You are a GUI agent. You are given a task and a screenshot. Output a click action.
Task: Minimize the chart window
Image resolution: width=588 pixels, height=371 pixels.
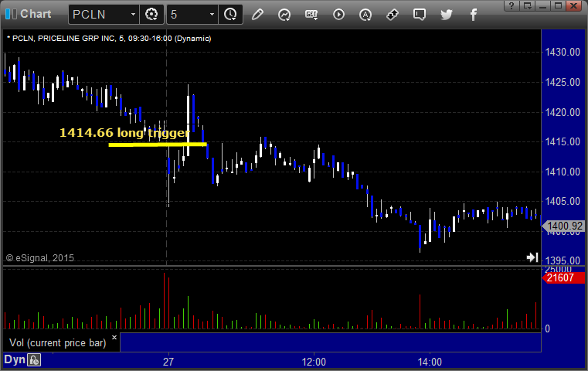(x=542, y=5)
